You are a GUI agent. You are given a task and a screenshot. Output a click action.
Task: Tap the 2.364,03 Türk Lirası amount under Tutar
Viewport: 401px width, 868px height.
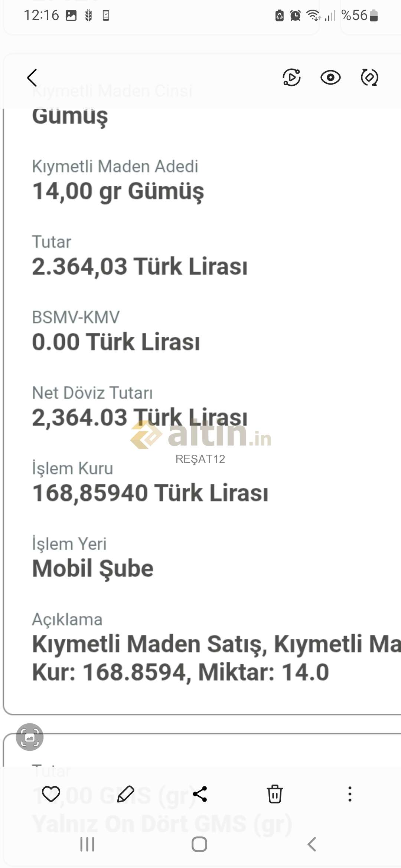[x=140, y=266]
